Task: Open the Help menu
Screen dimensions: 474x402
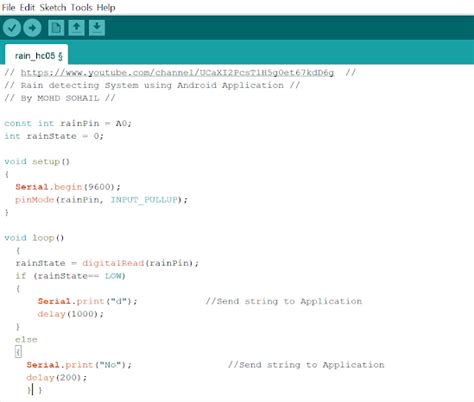Action: click(x=106, y=7)
